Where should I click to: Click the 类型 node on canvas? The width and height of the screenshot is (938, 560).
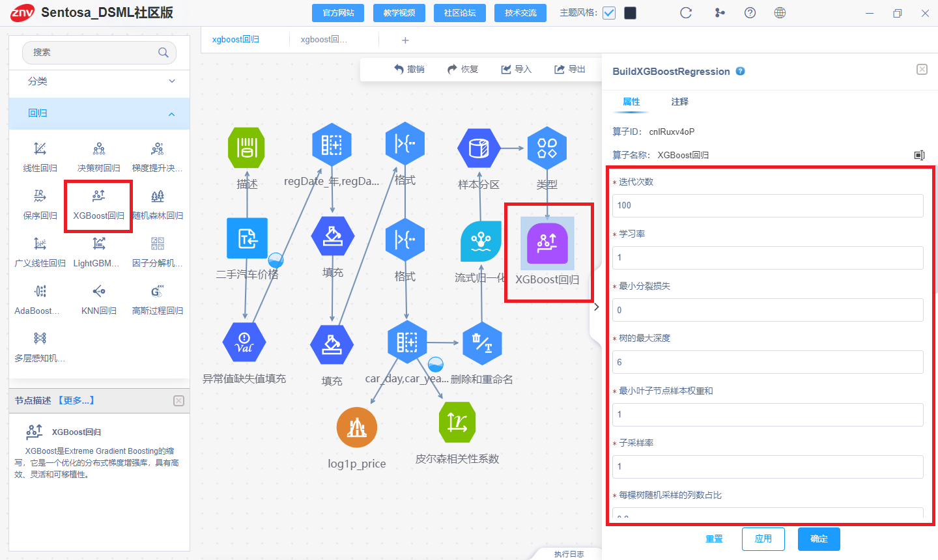(x=547, y=148)
